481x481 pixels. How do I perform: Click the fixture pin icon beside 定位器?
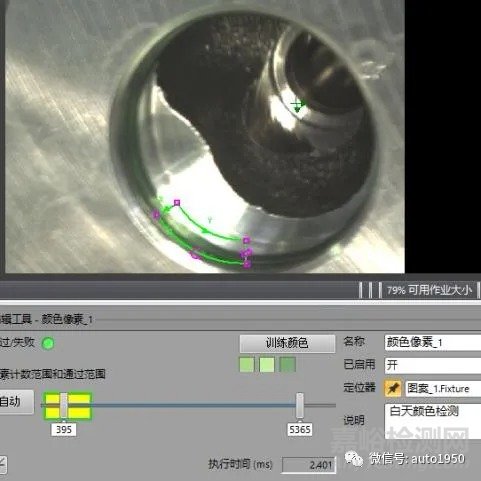click(x=393, y=388)
